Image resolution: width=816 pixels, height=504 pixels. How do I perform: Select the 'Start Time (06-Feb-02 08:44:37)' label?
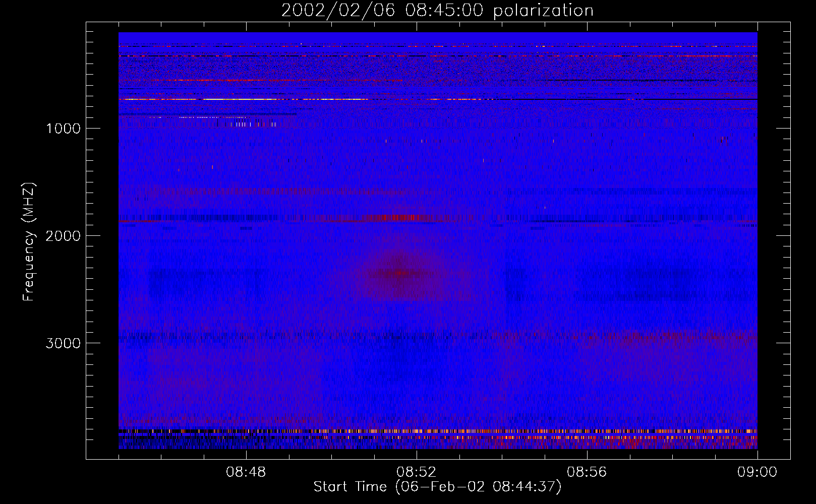[437, 487]
